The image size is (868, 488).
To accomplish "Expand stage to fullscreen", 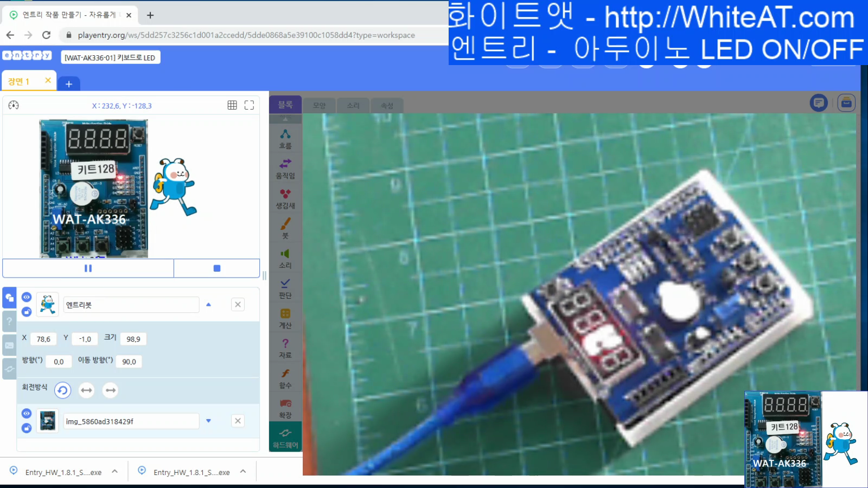I will point(249,105).
